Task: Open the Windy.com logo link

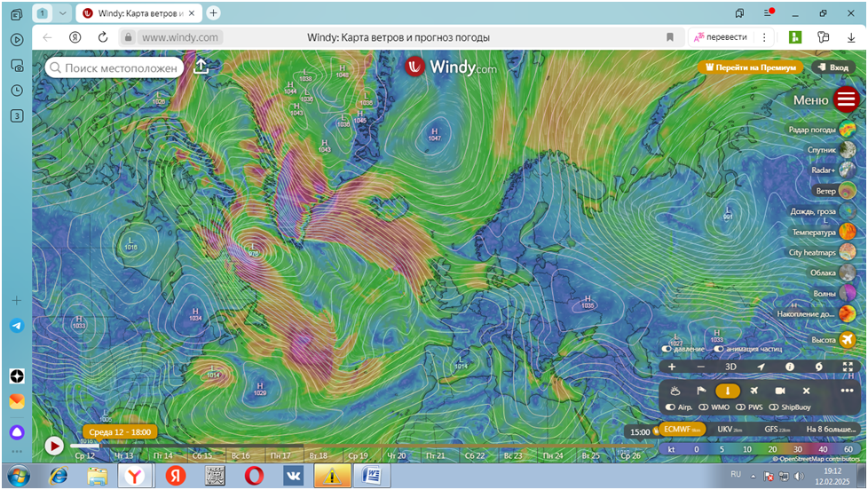Action: (x=451, y=67)
